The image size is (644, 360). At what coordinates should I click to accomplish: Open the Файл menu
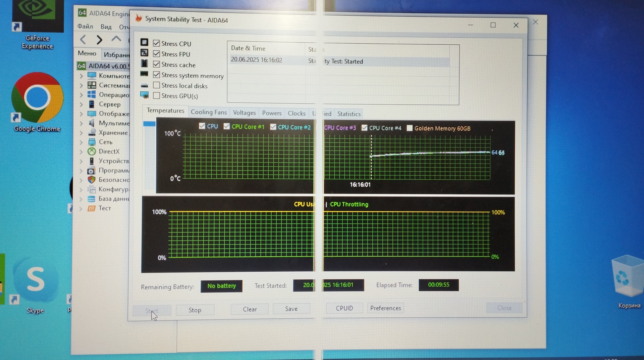[85, 26]
